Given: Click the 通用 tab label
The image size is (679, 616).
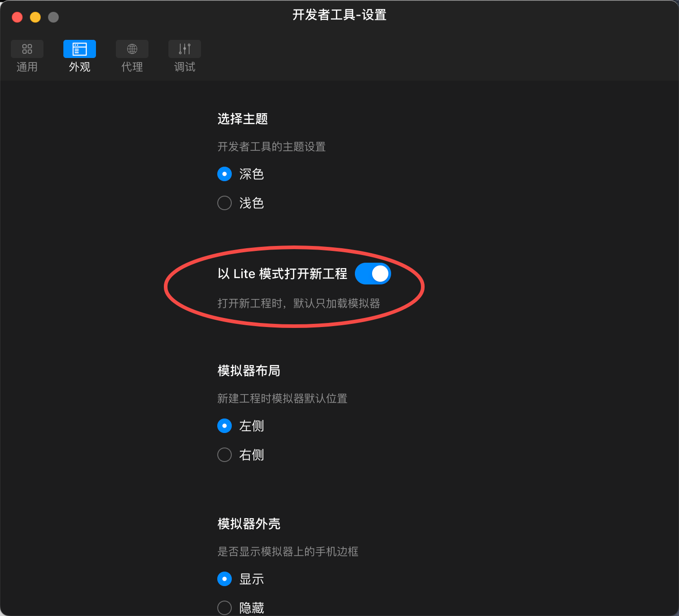Looking at the screenshot, I should pyautogui.click(x=27, y=67).
